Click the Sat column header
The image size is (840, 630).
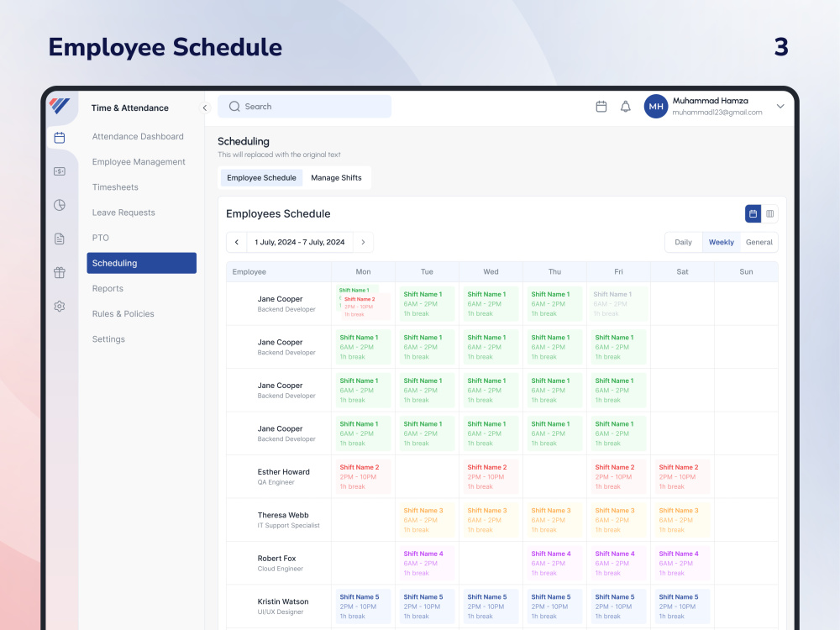682,271
